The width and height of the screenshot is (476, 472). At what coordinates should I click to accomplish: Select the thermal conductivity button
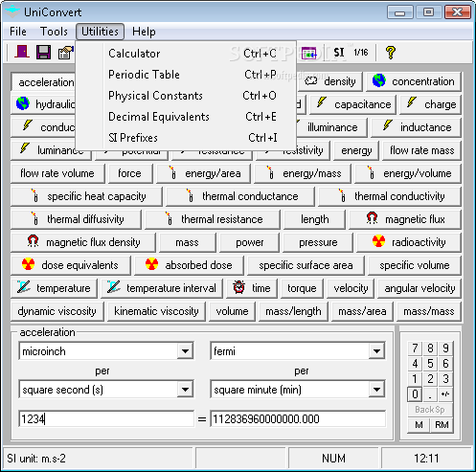390,196
